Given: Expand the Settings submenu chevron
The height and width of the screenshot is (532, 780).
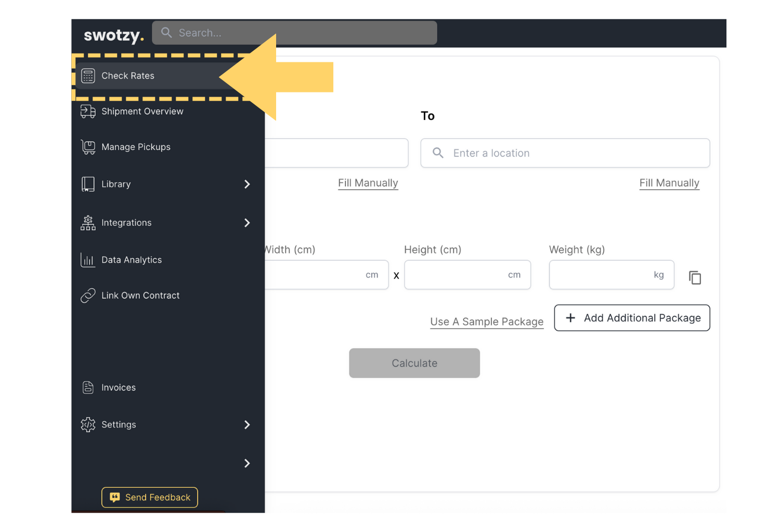Looking at the screenshot, I should (247, 425).
